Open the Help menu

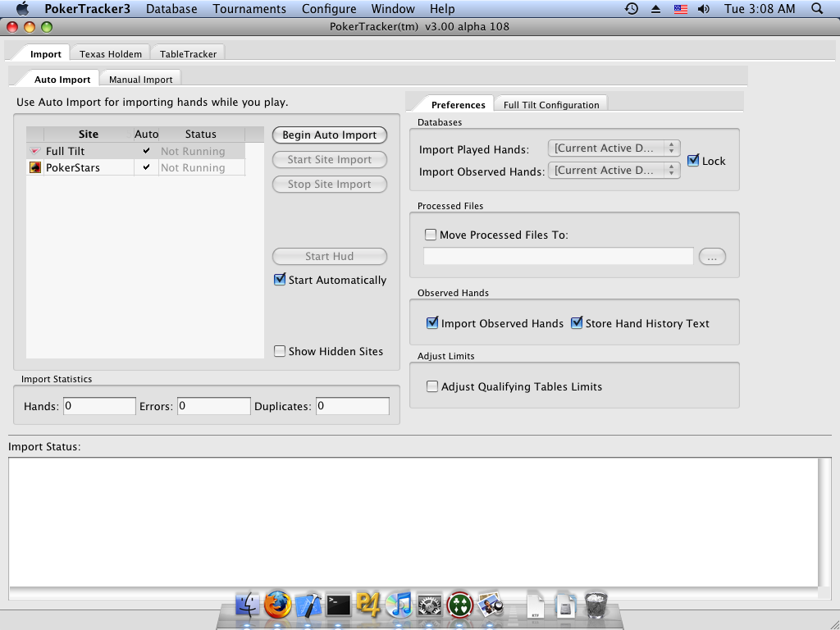pyautogui.click(x=442, y=9)
